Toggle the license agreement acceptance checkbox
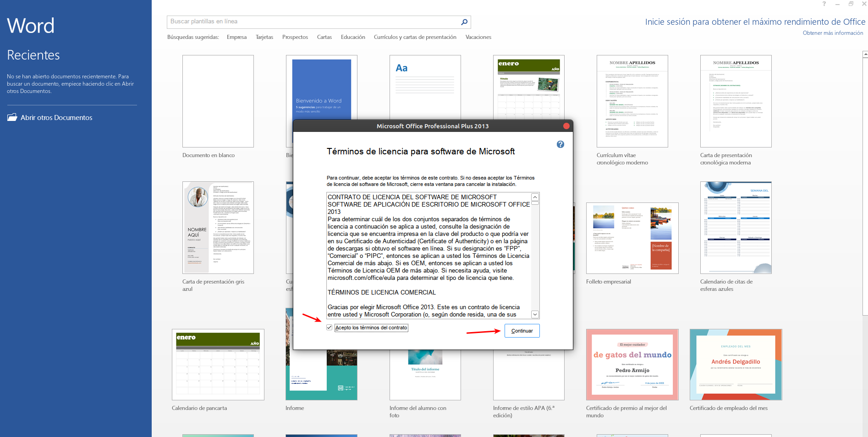Screen dimensions: 868x437 pyautogui.click(x=329, y=327)
